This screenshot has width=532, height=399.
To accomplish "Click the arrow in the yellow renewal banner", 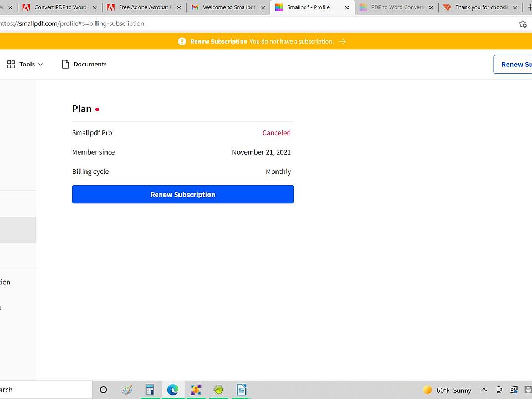I will [342, 42].
